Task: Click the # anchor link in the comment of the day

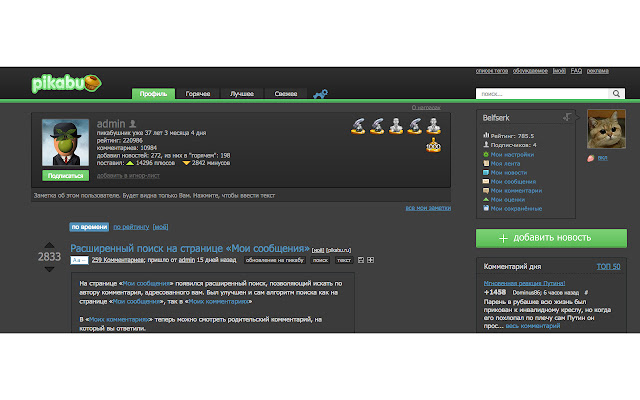Action: pyautogui.click(x=586, y=292)
